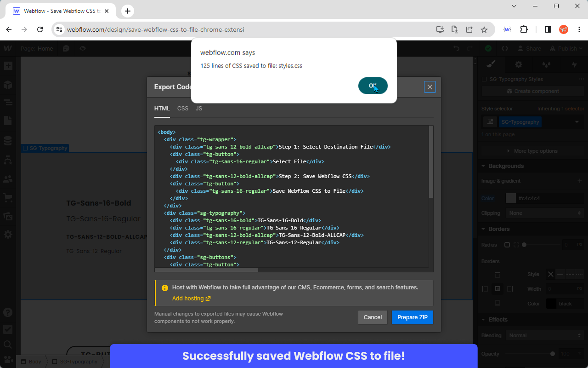588x368 pixels.
Task: Click the green publish status checkmark
Action: click(488, 48)
